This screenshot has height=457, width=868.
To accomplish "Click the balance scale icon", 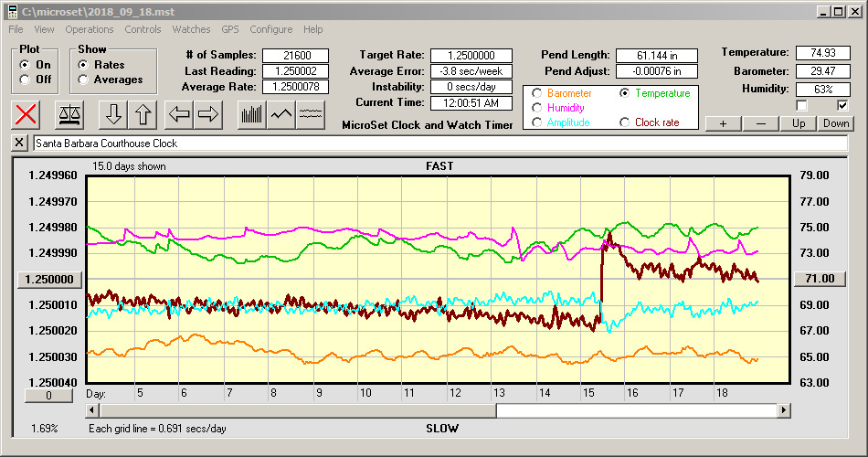I will [69, 114].
